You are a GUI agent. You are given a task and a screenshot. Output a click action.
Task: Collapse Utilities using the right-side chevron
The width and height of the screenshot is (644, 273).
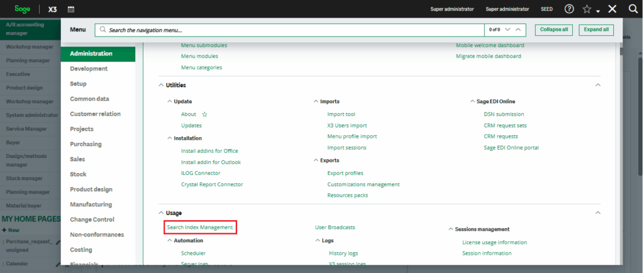pos(598,85)
